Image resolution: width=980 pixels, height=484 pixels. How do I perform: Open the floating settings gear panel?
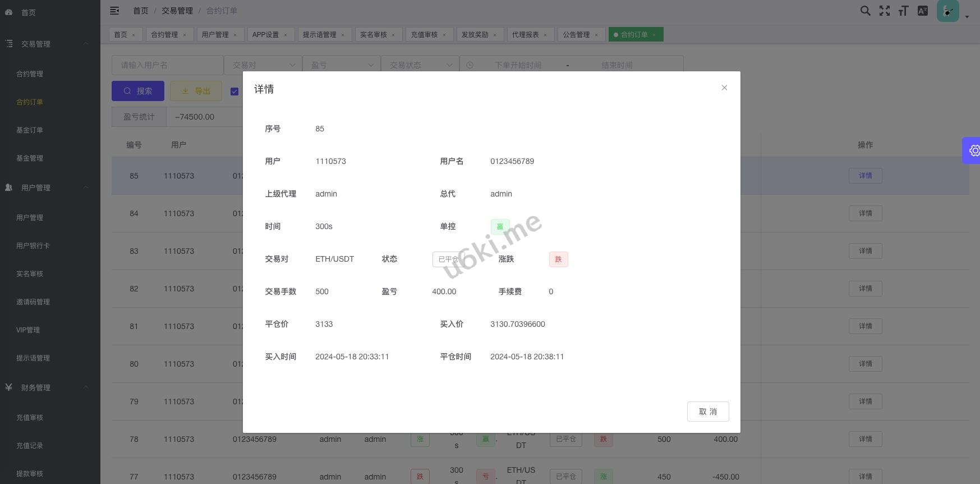point(974,150)
